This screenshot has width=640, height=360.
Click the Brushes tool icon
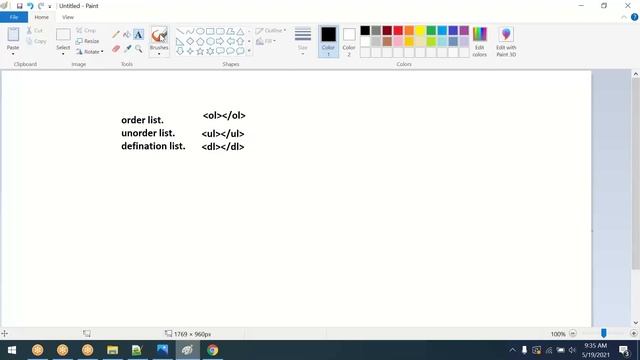tap(159, 35)
